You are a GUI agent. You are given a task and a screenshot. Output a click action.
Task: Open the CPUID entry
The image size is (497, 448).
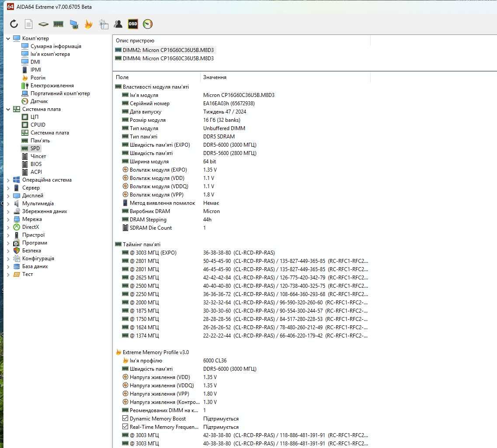click(38, 125)
